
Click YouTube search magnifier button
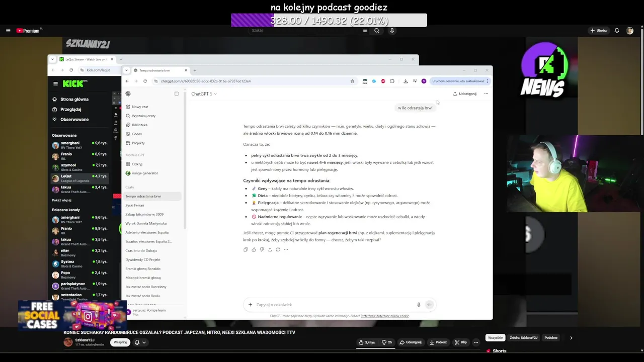tap(376, 31)
